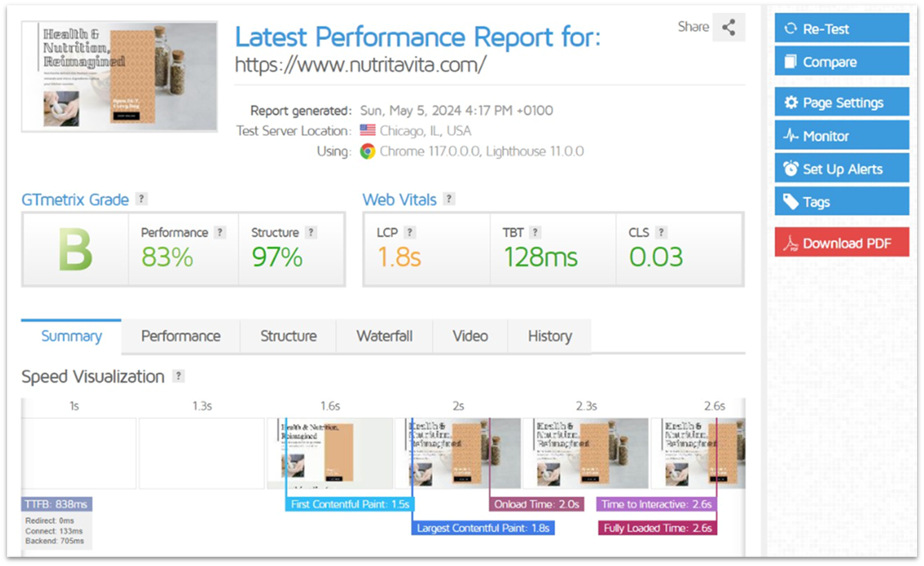Open Page Settings

[842, 103]
